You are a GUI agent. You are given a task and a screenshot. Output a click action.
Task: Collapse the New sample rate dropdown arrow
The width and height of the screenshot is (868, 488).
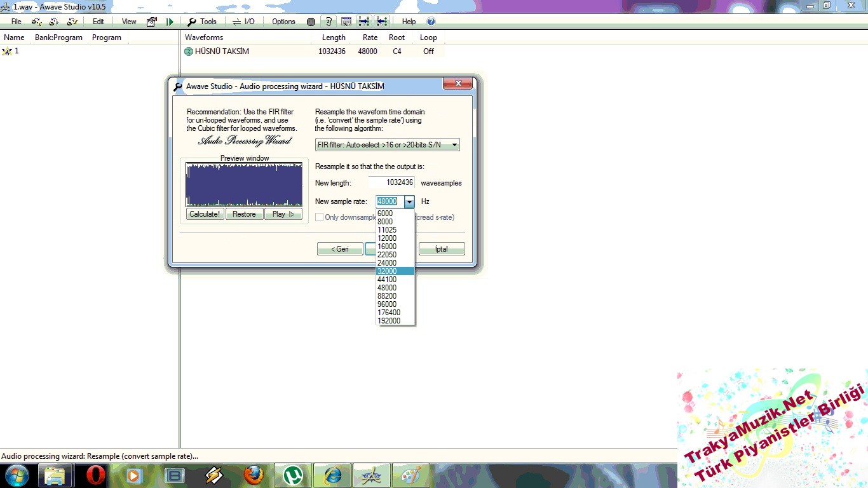tap(409, 201)
